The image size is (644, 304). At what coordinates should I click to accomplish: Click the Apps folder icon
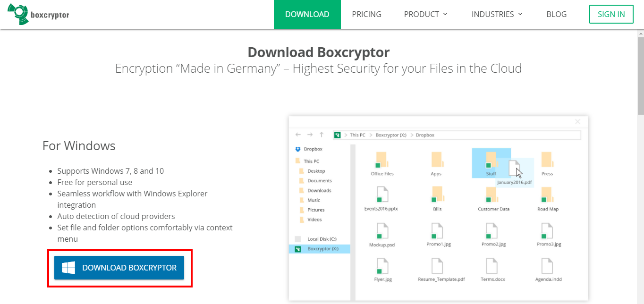pyautogui.click(x=437, y=160)
